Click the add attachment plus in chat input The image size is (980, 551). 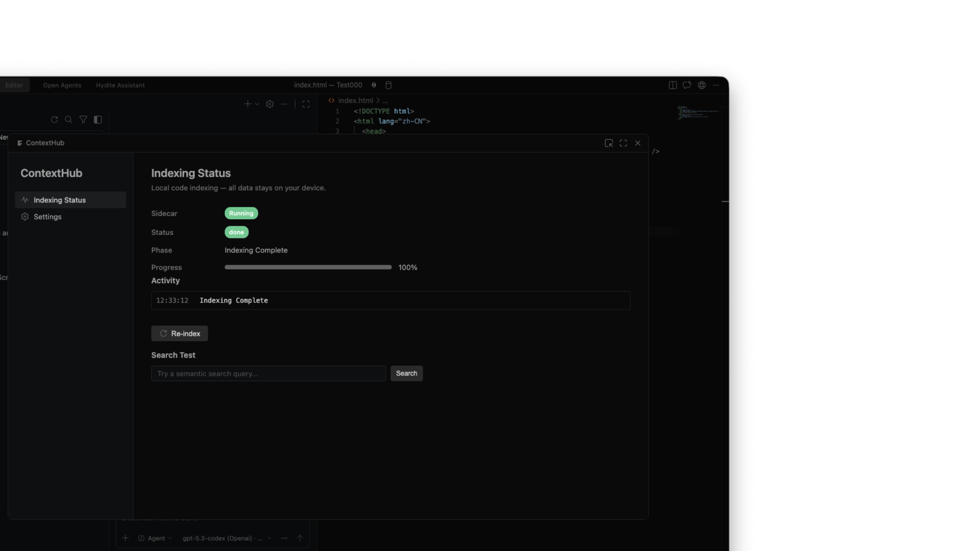point(126,538)
